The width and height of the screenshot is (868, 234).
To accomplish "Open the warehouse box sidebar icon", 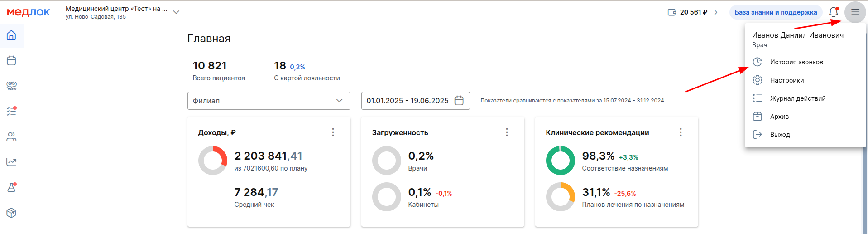I will tap(11, 213).
